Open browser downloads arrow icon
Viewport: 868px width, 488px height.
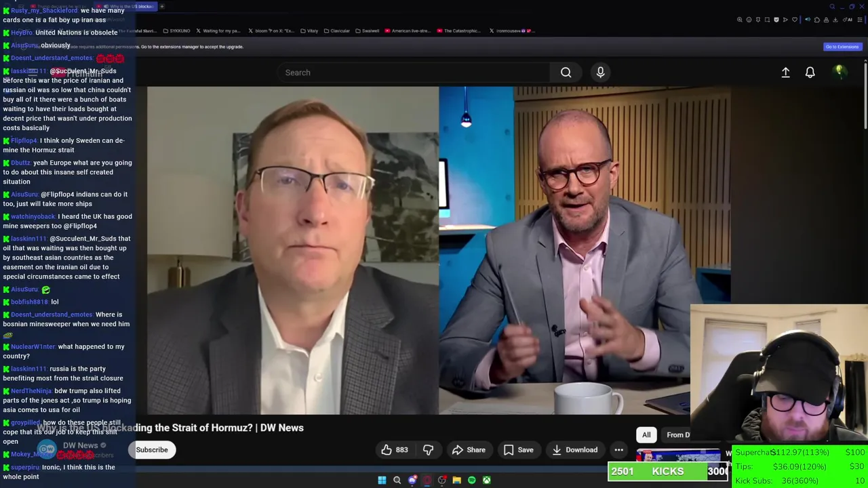point(835,20)
